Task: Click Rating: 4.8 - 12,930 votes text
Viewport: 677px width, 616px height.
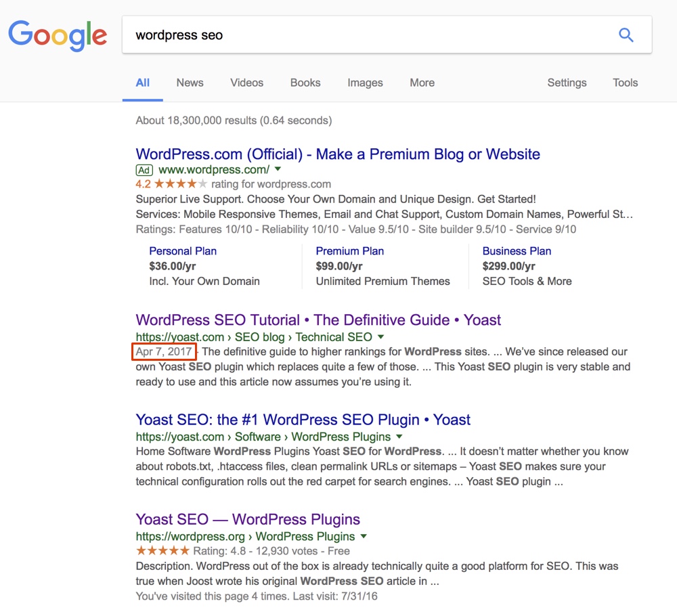Action: (271, 551)
